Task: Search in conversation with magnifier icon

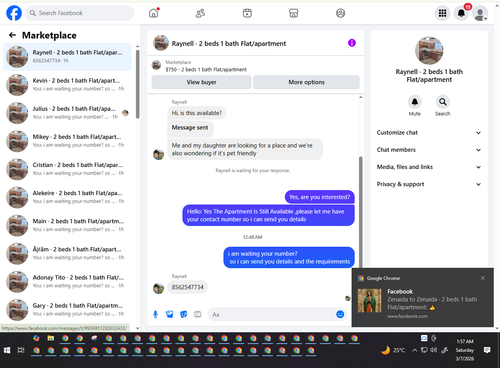Action: (443, 102)
